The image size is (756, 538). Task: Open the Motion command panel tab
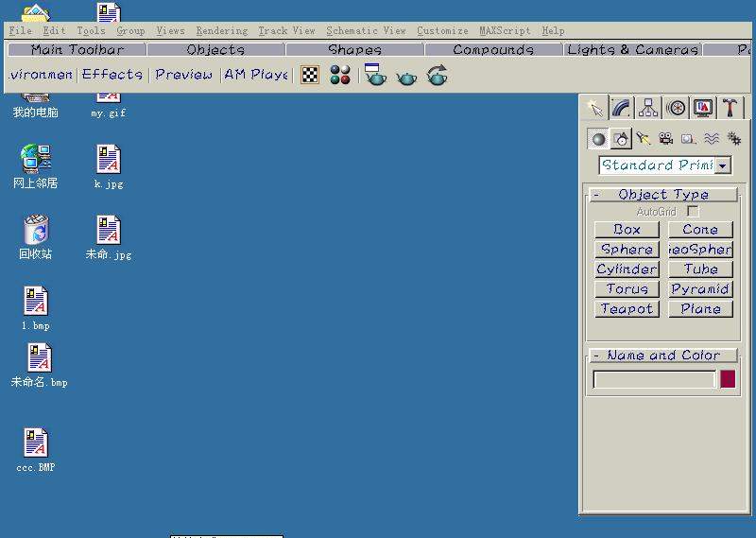676,108
